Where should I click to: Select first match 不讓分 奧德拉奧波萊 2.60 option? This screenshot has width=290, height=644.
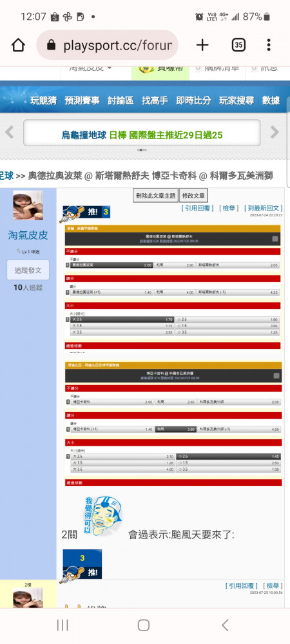pyautogui.click(x=111, y=265)
